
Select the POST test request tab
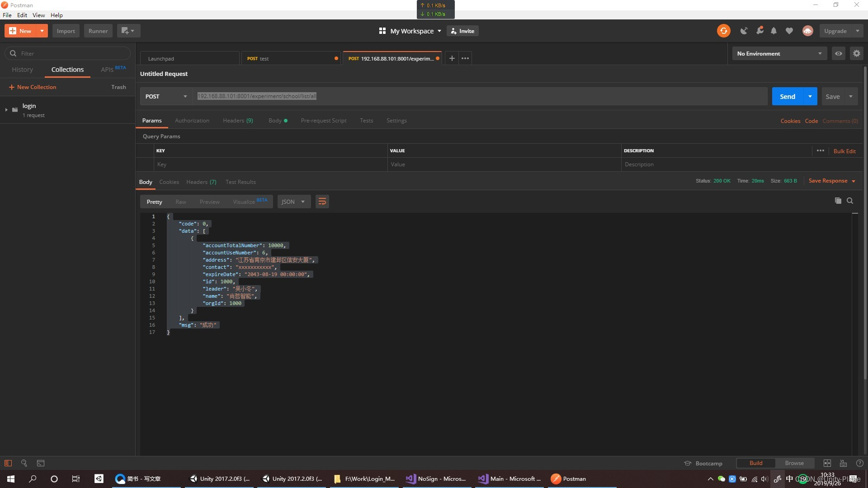pos(291,58)
